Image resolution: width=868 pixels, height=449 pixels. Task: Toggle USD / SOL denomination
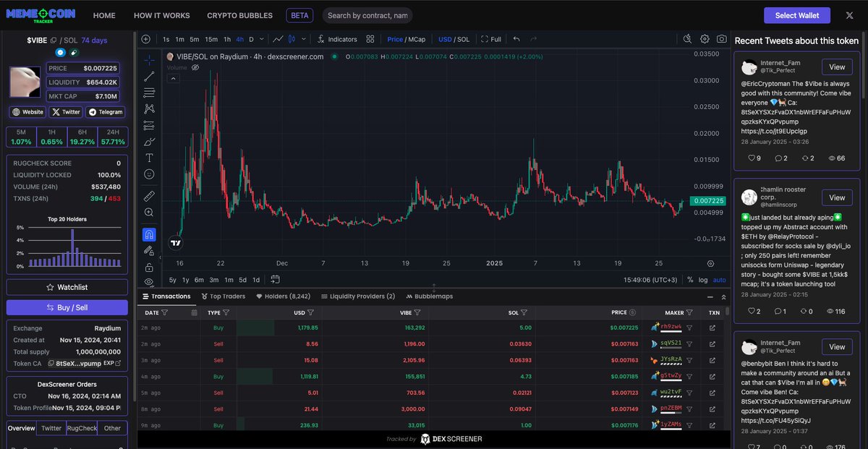454,39
